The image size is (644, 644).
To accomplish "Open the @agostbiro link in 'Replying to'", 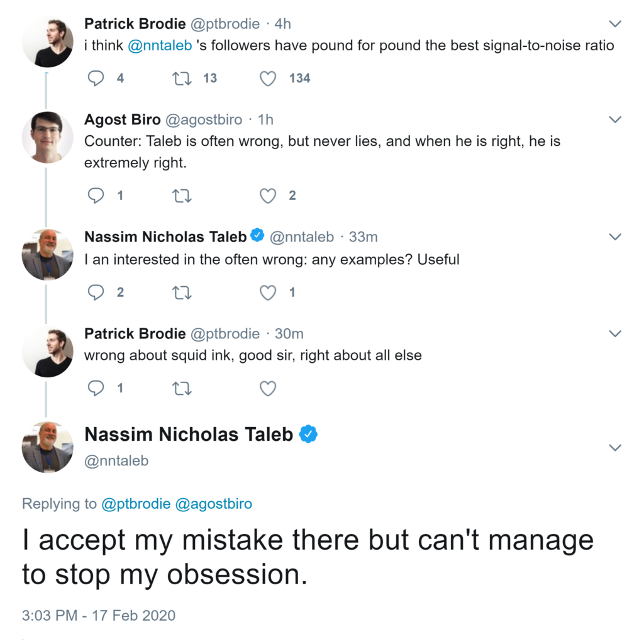I will pyautogui.click(x=214, y=504).
